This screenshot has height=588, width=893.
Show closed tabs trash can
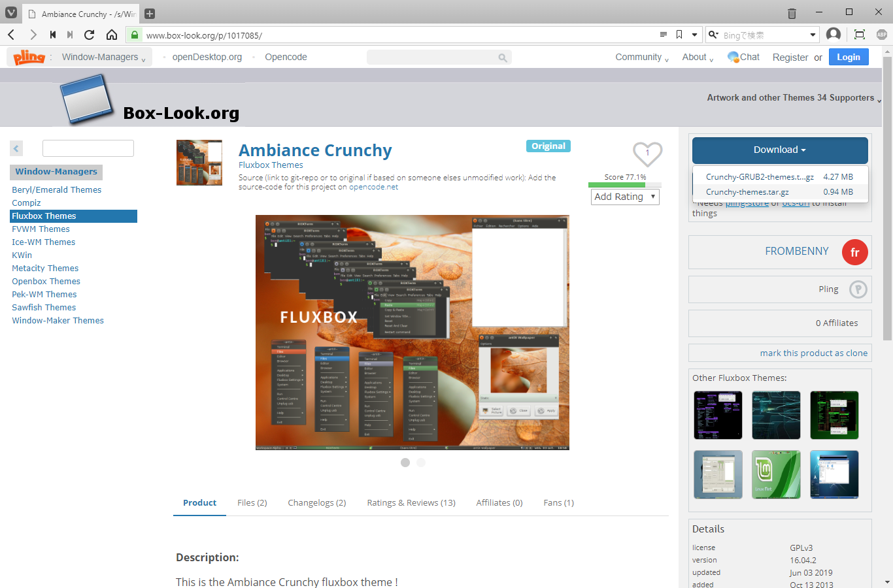click(792, 13)
